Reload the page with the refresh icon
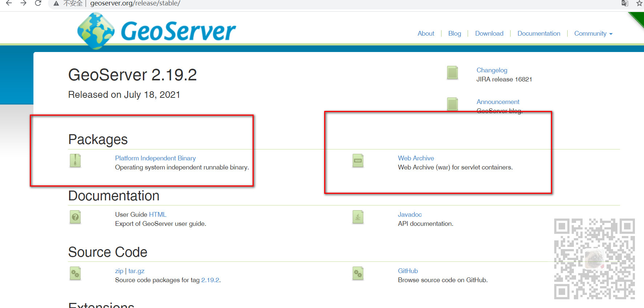 (38, 3)
